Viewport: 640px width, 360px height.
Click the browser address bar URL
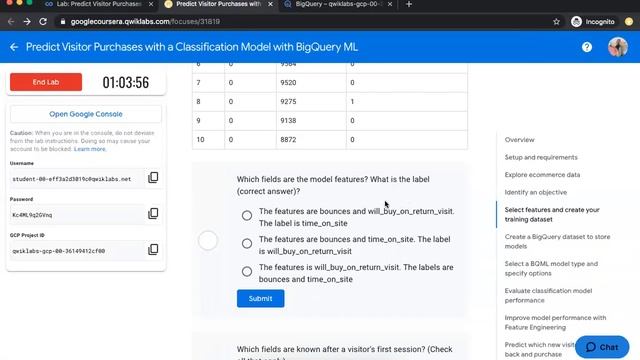[x=145, y=22]
